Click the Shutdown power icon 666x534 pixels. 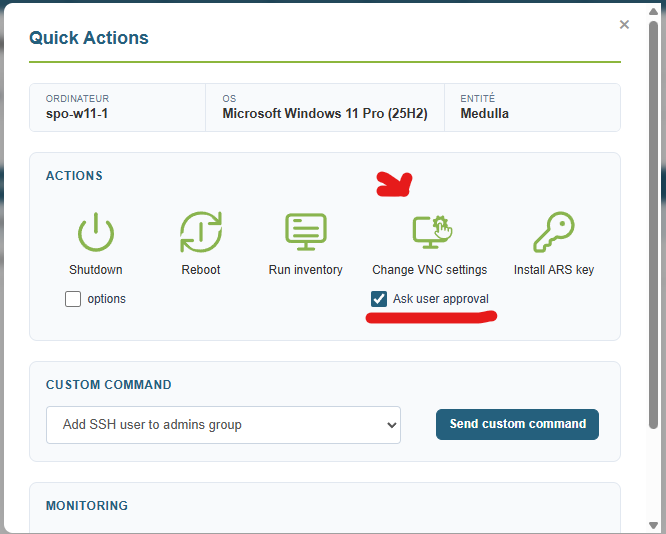96,232
